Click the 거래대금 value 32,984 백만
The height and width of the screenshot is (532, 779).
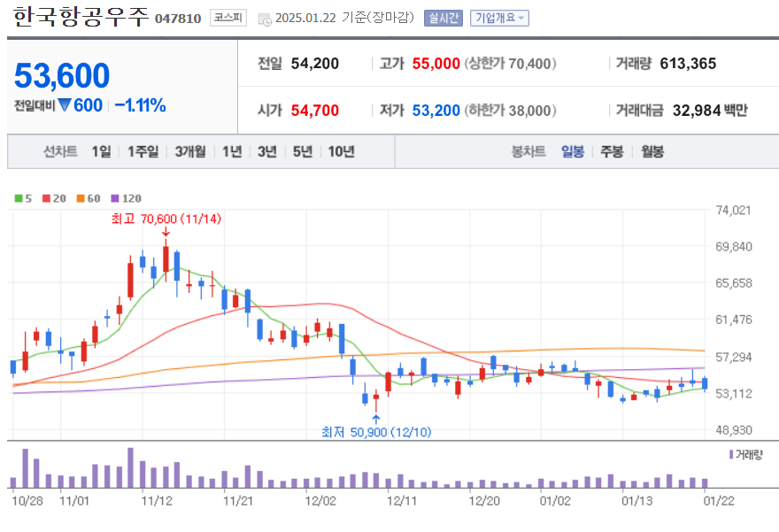(710, 111)
